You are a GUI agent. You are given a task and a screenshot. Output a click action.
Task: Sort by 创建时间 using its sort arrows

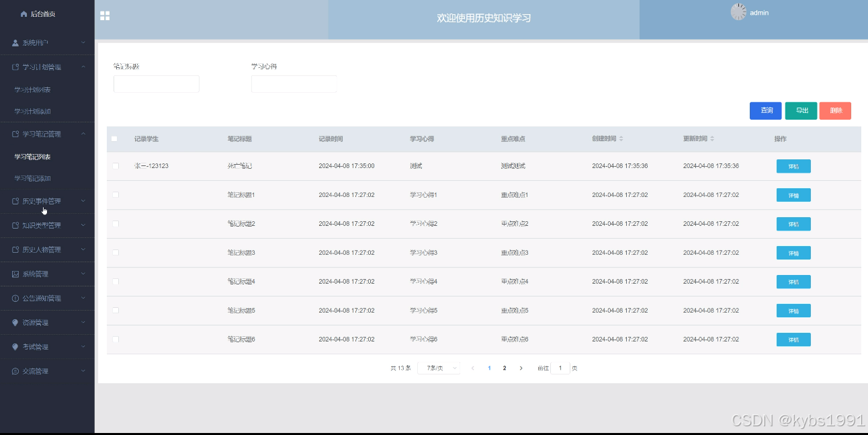621,139
